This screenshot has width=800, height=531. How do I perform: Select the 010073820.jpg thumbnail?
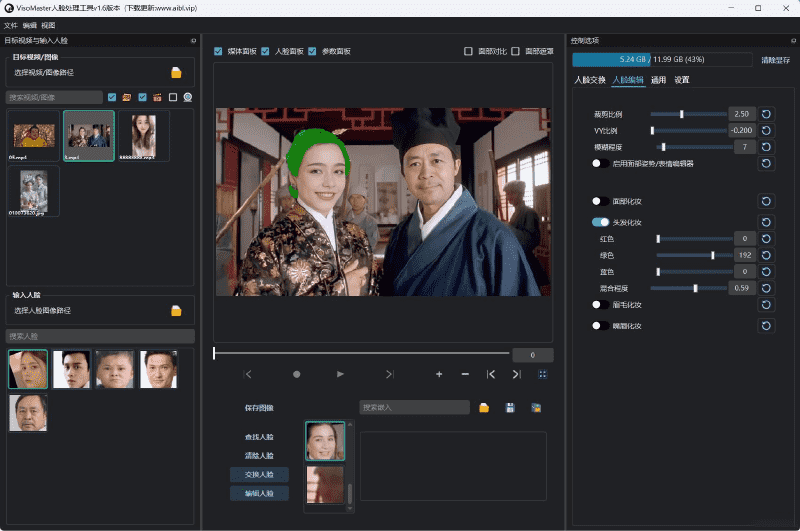coord(34,191)
